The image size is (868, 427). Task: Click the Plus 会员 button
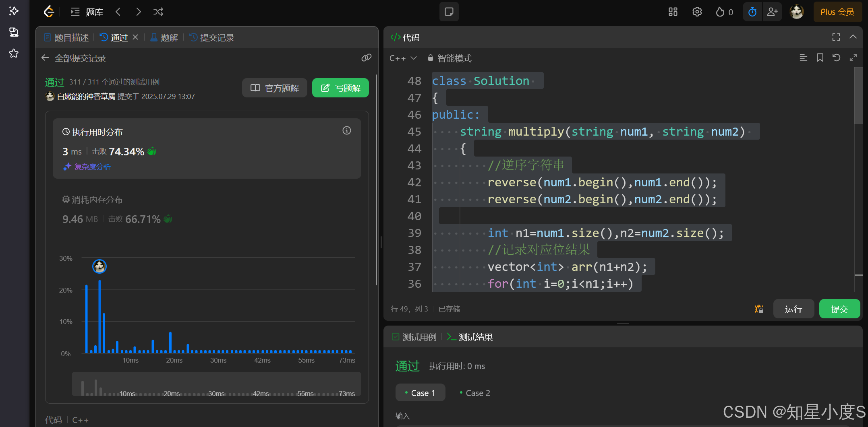pos(837,12)
